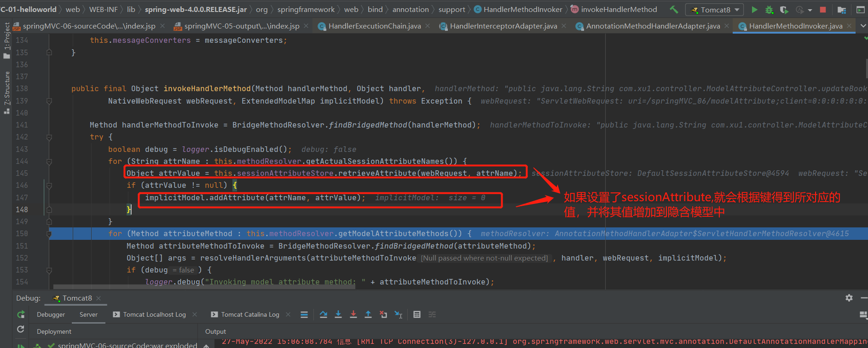Show the hidden editor tabs chevron
The image size is (868, 348).
coord(863,26)
